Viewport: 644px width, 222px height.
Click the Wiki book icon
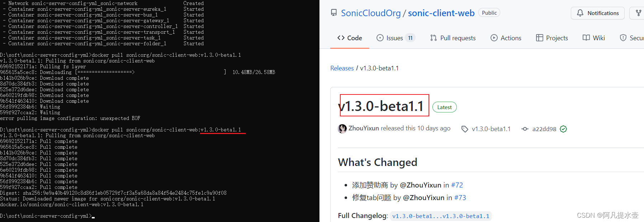[586, 38]
